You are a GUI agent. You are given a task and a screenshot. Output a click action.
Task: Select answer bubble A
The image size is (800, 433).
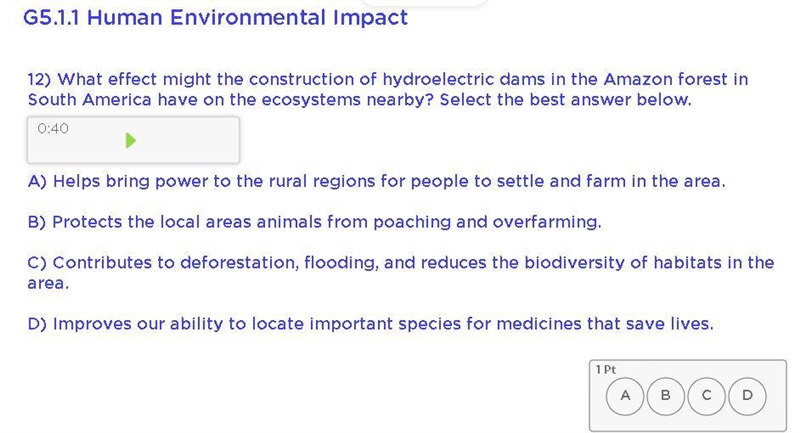click(625, 396)
